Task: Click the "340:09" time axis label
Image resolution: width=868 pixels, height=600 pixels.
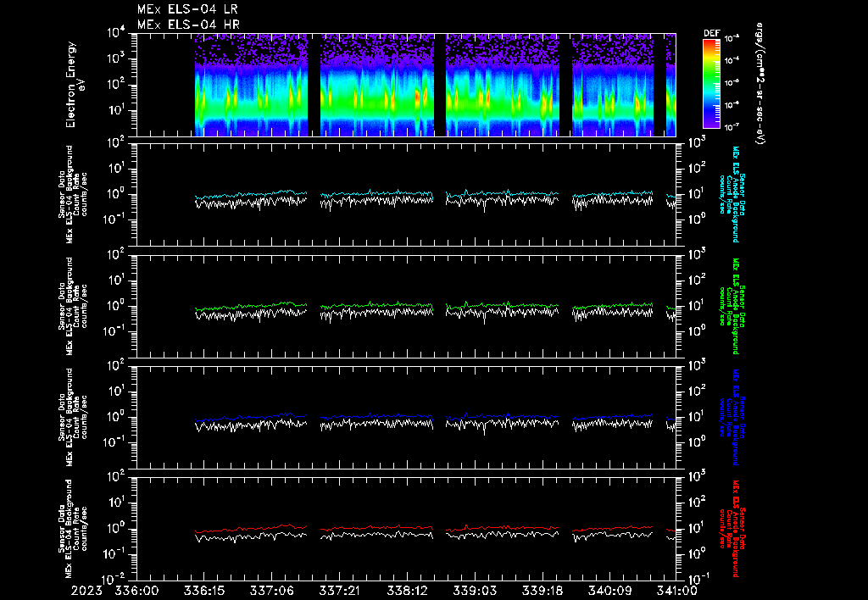Action: coord(610,591)
